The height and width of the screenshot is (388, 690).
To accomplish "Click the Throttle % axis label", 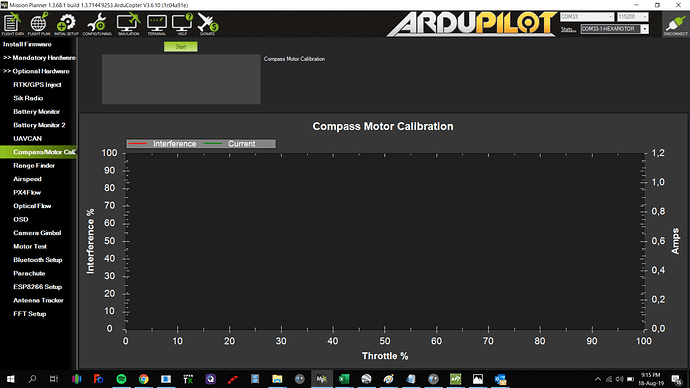I will [x=385, y=356].
